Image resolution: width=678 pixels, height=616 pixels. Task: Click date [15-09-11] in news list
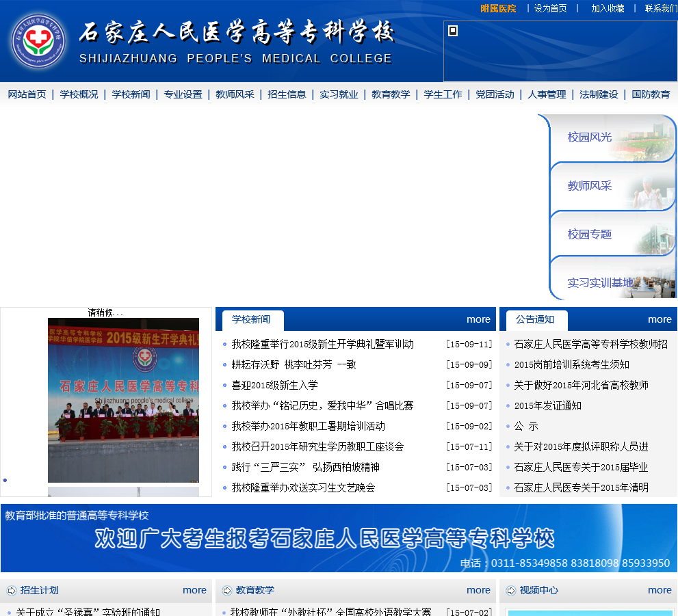pos(469,345)
